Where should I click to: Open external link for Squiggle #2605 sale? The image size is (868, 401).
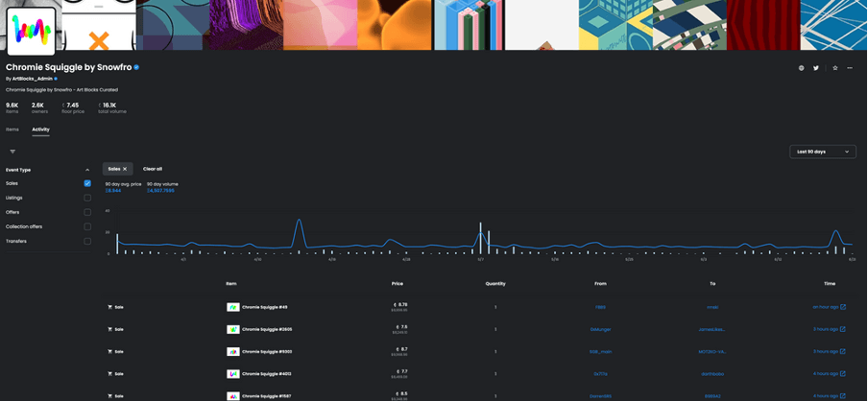(842, 329)
